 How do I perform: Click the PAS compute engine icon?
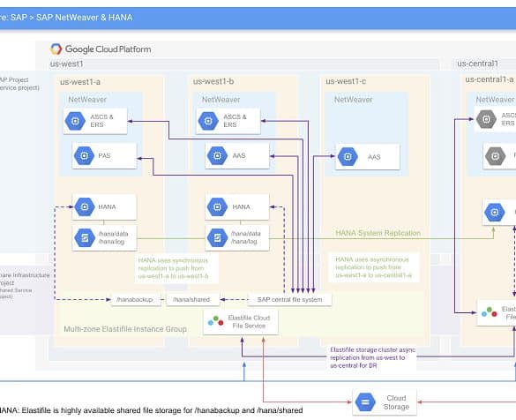(x=85, y=155)
